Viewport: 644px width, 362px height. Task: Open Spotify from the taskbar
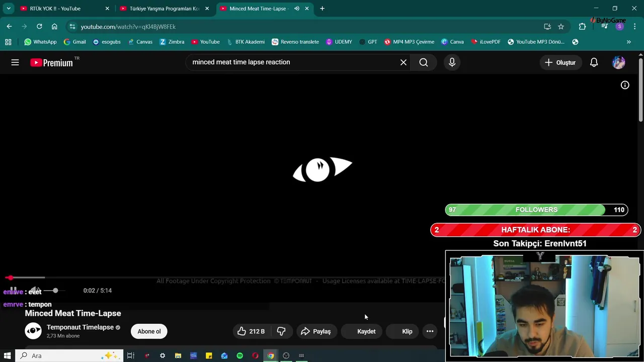tap(239, 355)
